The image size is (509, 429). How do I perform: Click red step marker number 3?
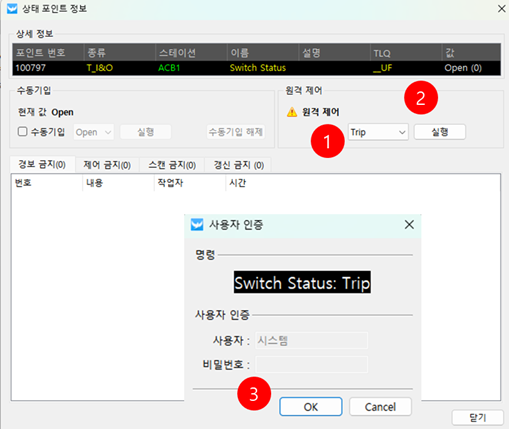254,394
